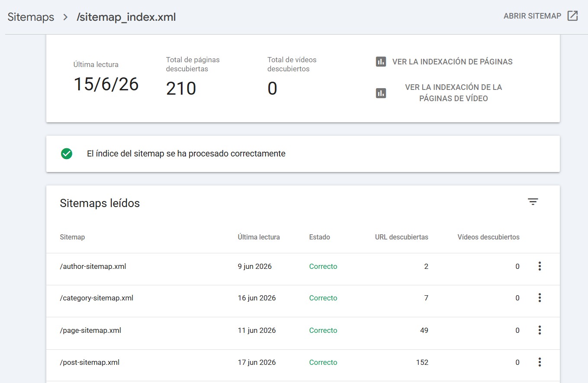Select the /post-sitemap.xml row name
Viewport: 588px width, 383px height.
point(90,362)
